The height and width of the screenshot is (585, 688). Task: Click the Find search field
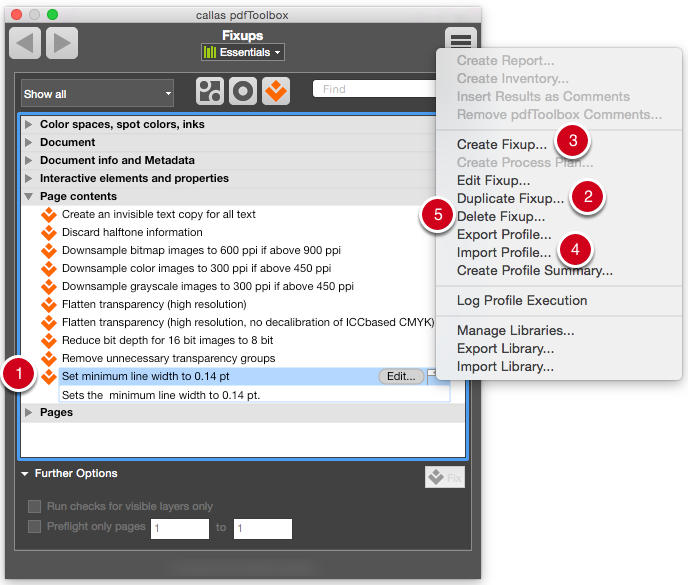(x=375, y=89)
